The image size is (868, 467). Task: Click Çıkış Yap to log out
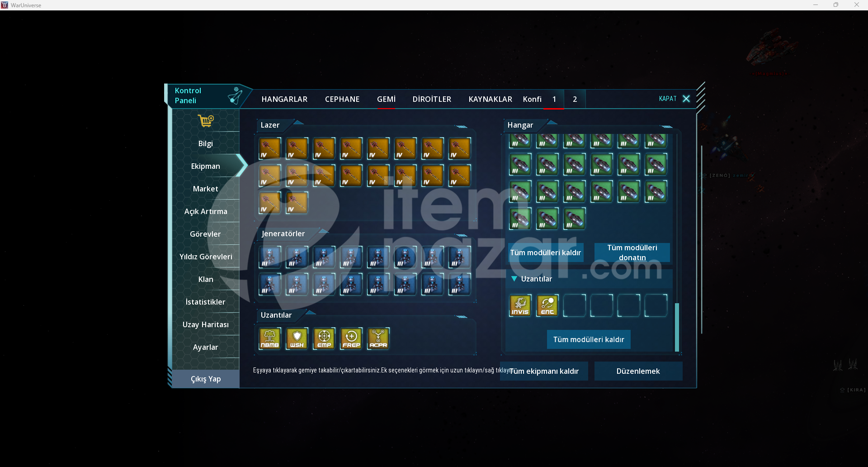pos(206,379)
